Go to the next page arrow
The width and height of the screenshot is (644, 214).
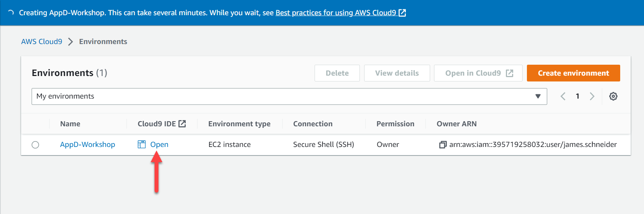click(x=592, y=96)
